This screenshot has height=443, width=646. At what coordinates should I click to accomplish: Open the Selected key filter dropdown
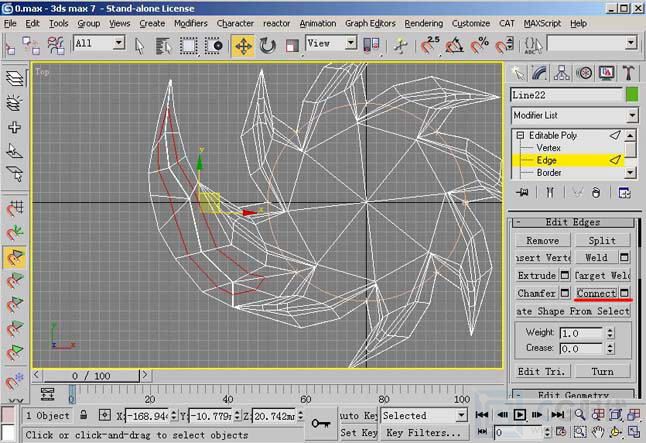424,415
